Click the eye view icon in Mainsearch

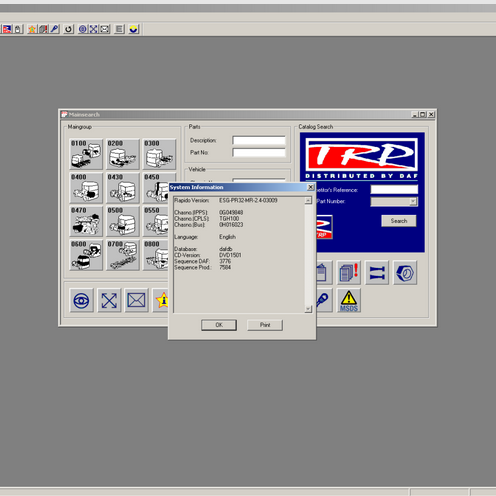pos(81,300)
